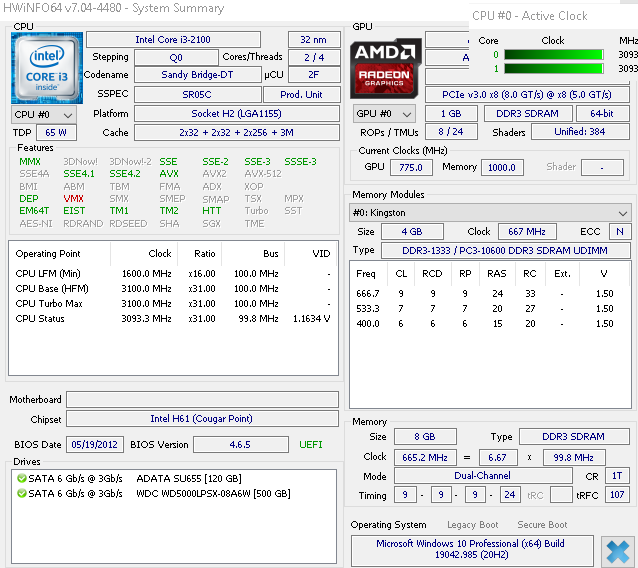Click the µCU 2F field
The height and width of the screenshot is (568, 638).
(x=314, y=75)
